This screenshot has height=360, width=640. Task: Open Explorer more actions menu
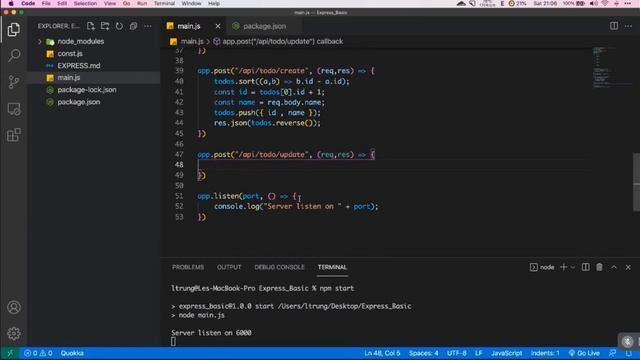pyautogui.click(x=148, y=26)
